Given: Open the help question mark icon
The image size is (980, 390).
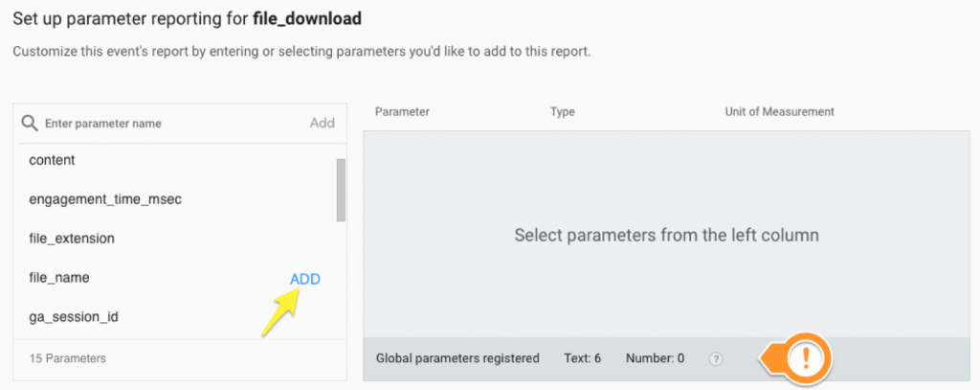Looking at the screenshot, I should tap(716, 359).
